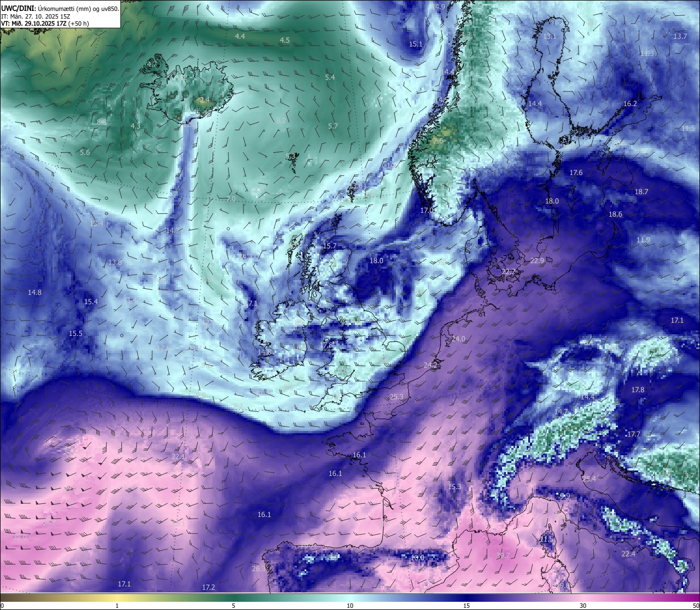Click the 22.1 value in the Atlantic

[178, 457]
